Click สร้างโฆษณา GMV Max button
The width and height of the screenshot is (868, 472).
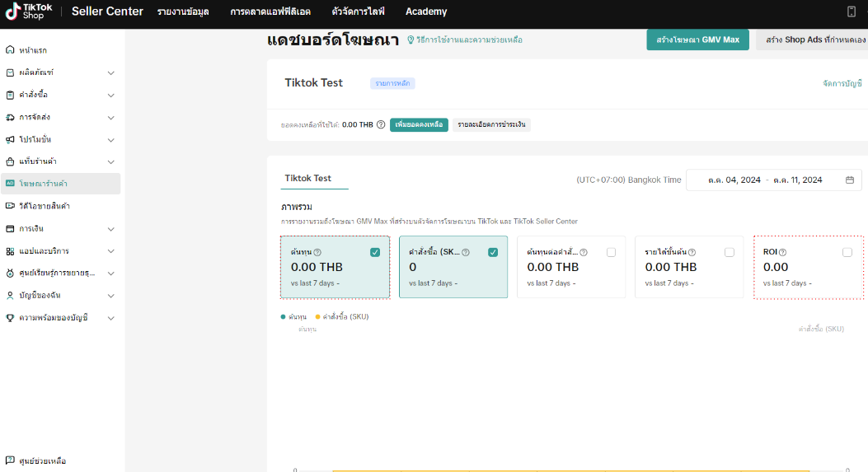697,40
